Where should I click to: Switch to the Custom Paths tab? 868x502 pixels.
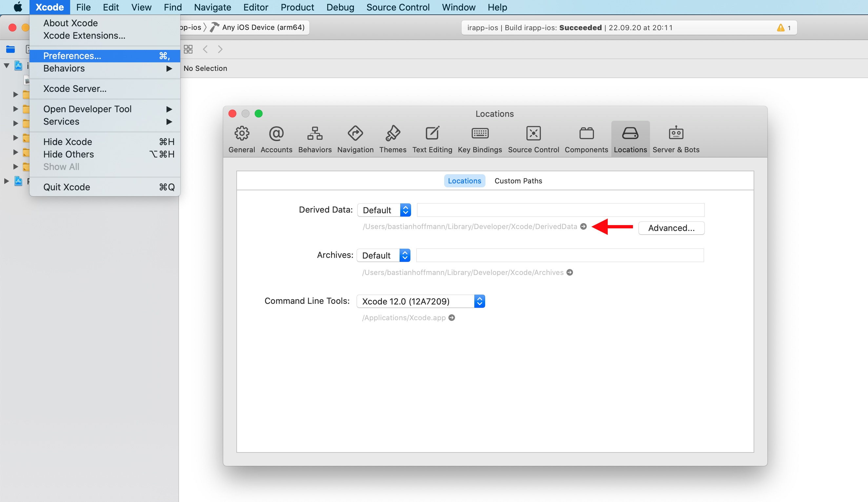pyautogui.click(x=518, y=181)
